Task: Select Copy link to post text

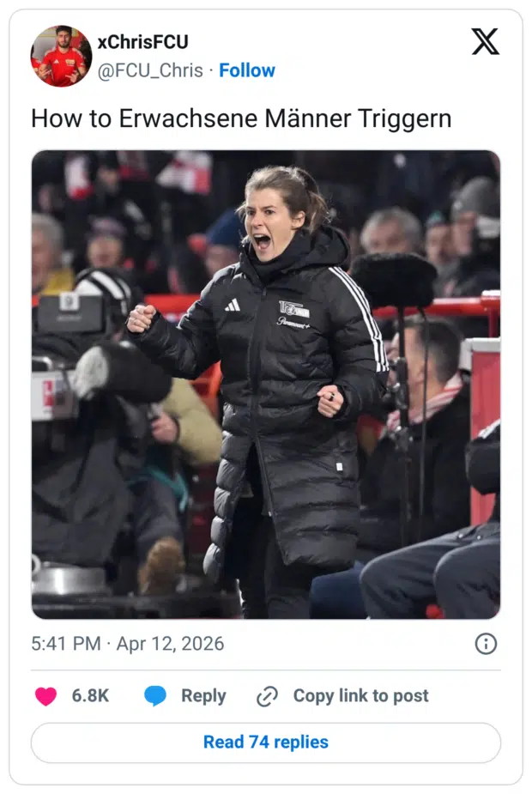Action: [x=360, y=696]
